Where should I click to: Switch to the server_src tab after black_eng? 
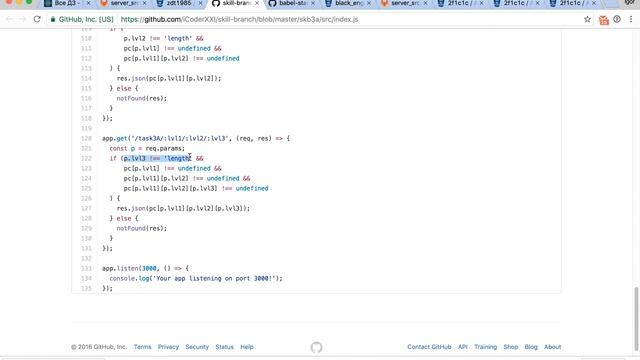click(x=403, y=3)
